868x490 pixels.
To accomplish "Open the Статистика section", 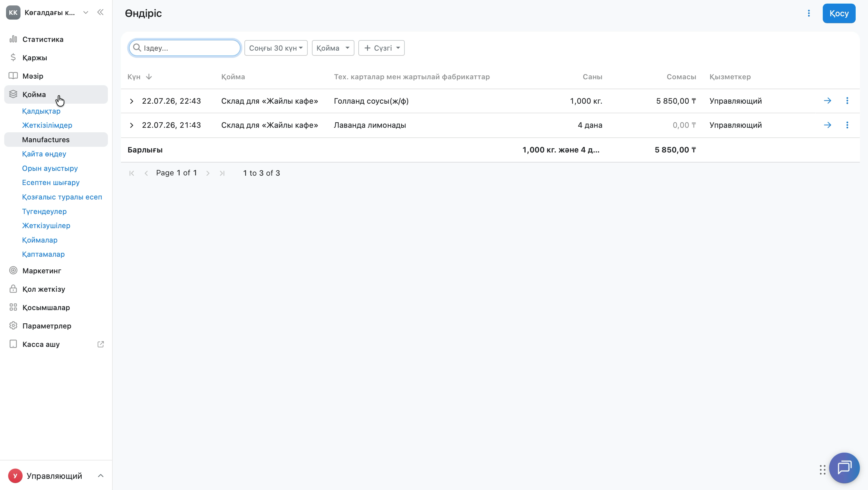I will (43, 39).
